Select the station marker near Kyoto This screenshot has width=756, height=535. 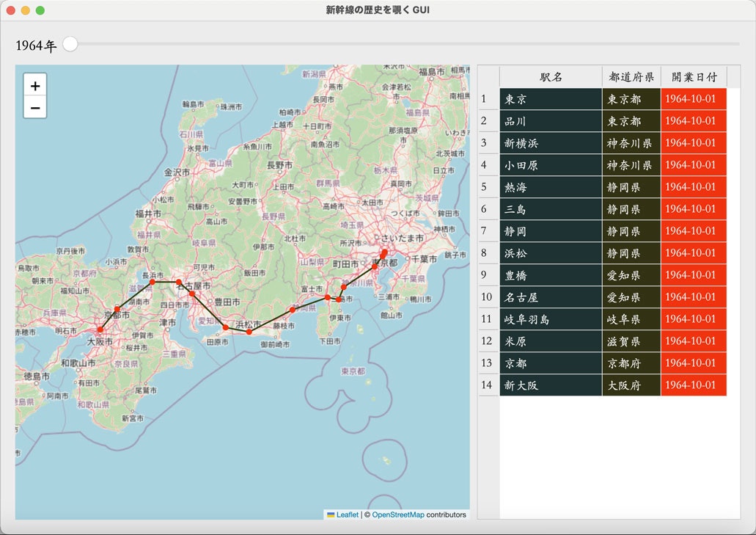click(x=117, y=309)
